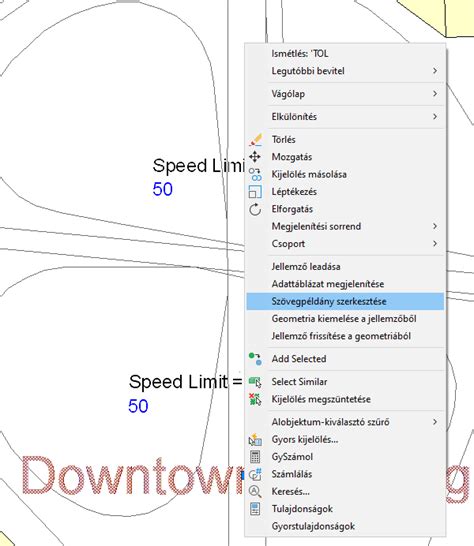Click the Gyors kijelölés quick select icon
This screenshot has height=546, width=474.
255,439
